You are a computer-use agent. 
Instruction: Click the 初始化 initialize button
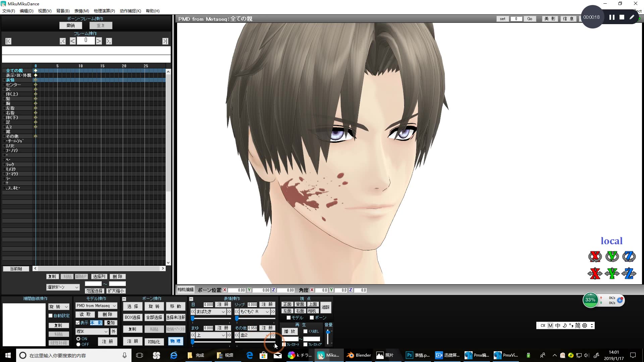click(x=154, y=342)
